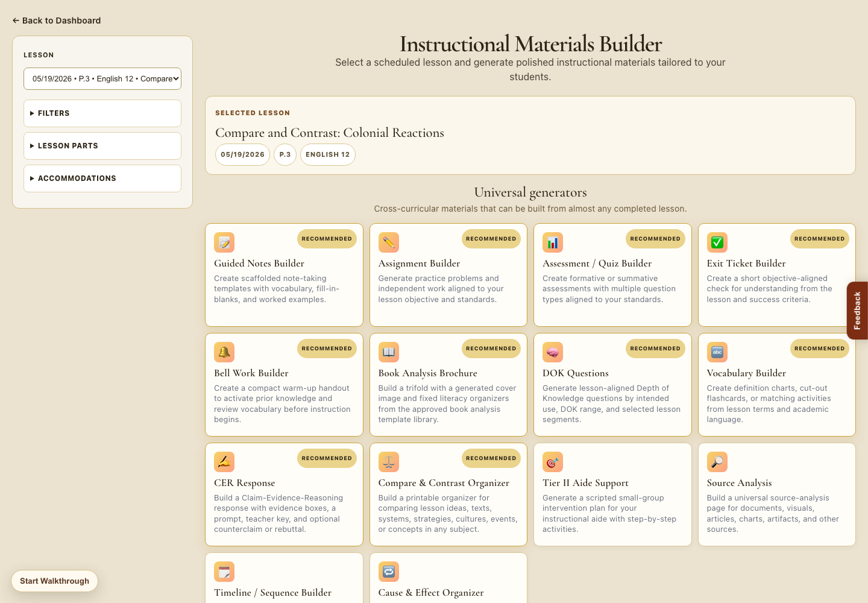This screenshot has width=868, height=603.
Task: Expand the Filters section
Action: pos(102,113)
